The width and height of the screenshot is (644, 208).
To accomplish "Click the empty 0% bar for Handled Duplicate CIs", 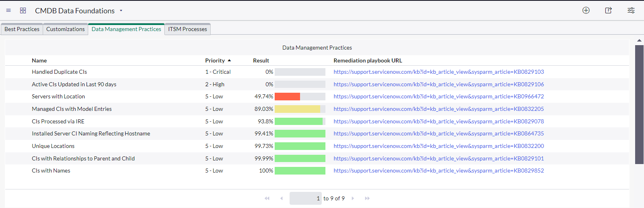I will pyautogui.click(x=300, y=72).
